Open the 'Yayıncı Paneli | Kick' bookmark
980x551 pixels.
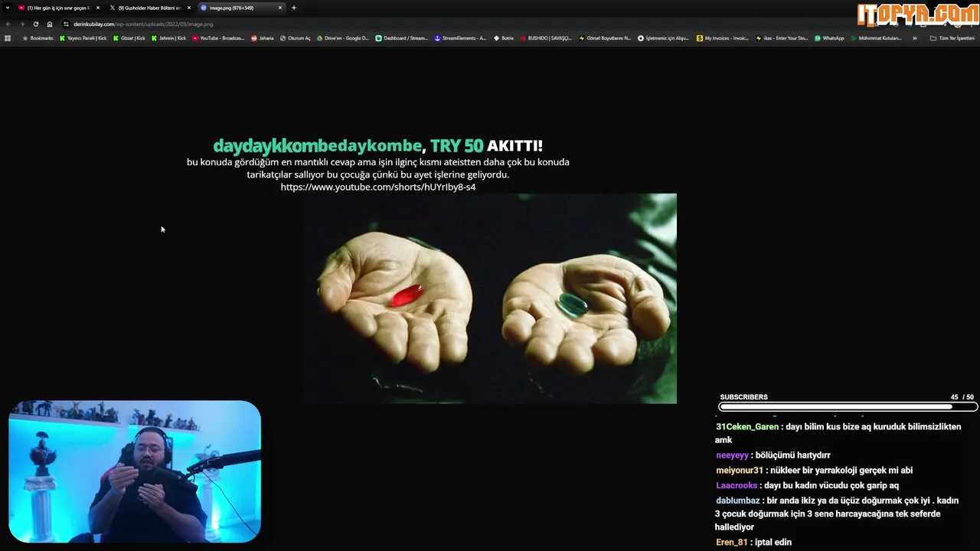(x=83, y=37)
